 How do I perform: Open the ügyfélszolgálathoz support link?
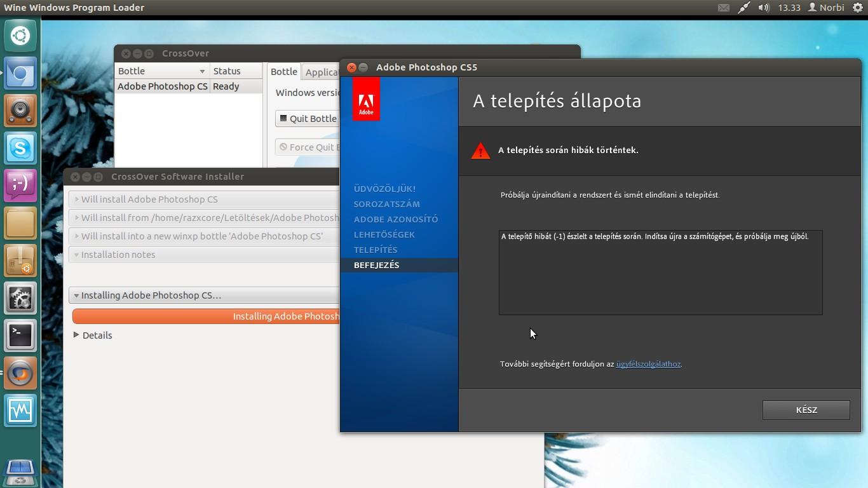point(648,364)
